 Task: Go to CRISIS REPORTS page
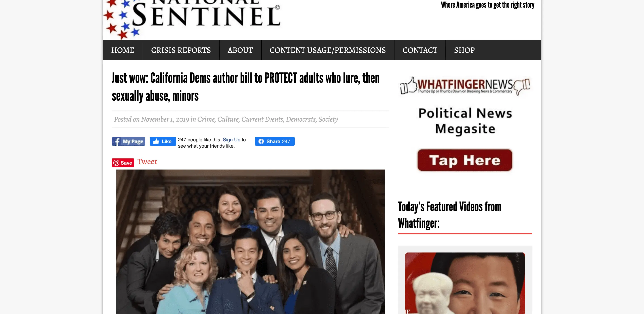tap(181, 50)
